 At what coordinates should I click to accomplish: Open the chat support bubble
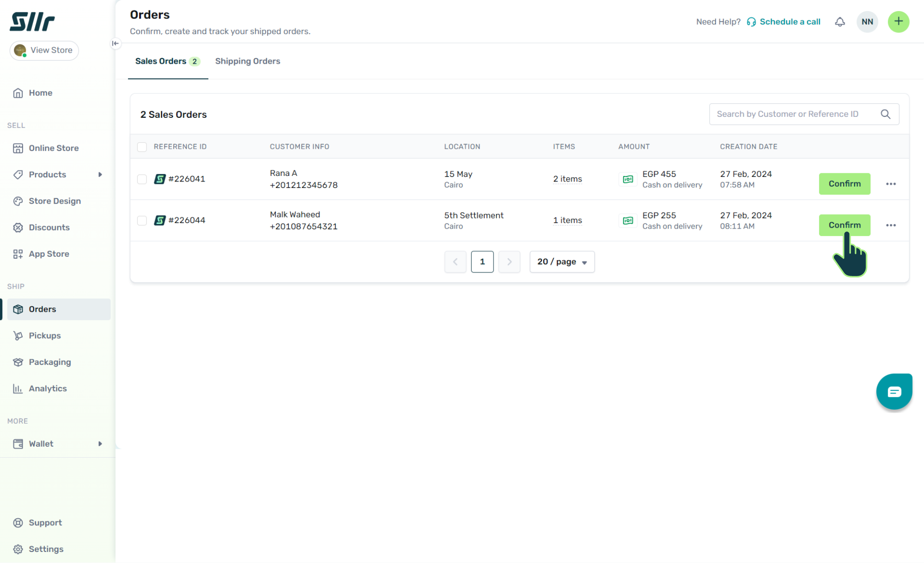coord(894,392)
